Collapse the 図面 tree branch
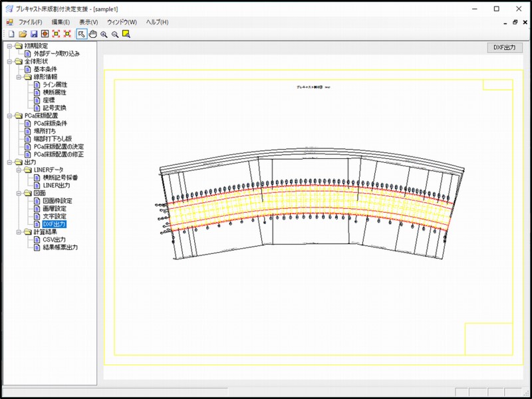 20,194
